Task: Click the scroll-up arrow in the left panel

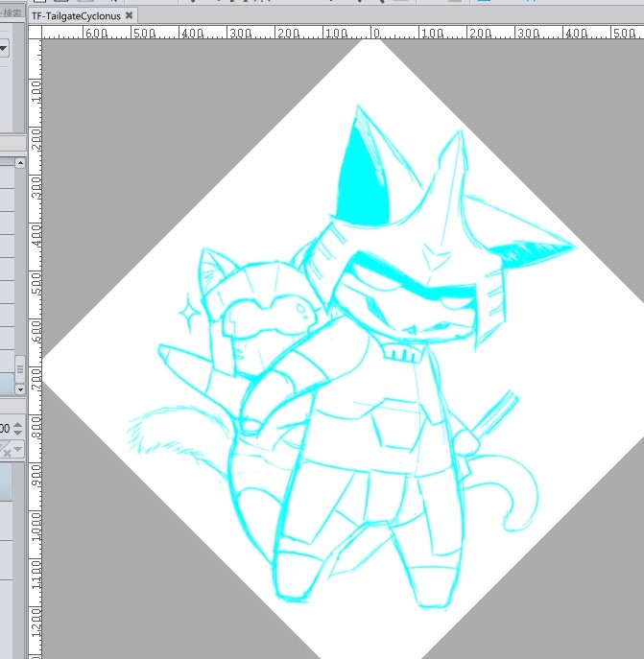Action: point(20,163)
